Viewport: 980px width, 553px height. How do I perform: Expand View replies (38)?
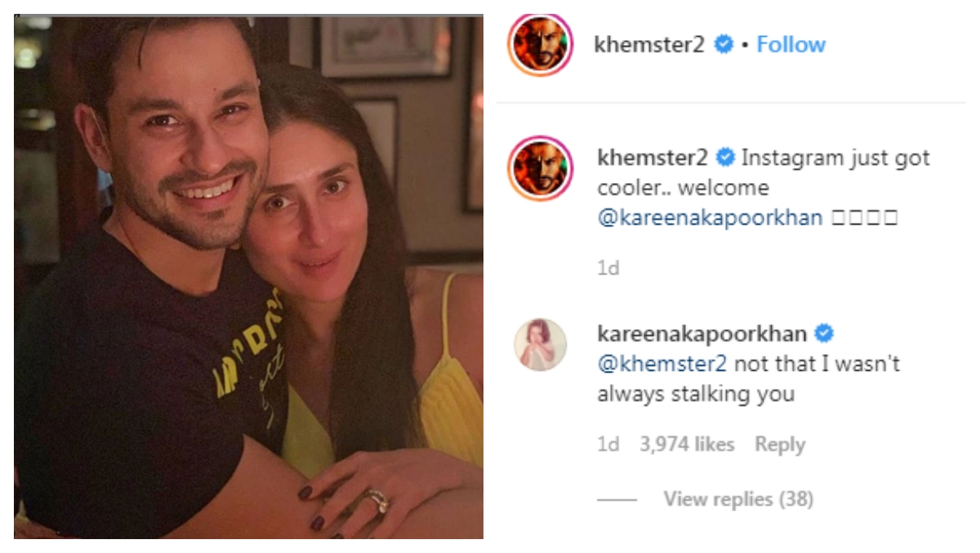coord(737,498)
